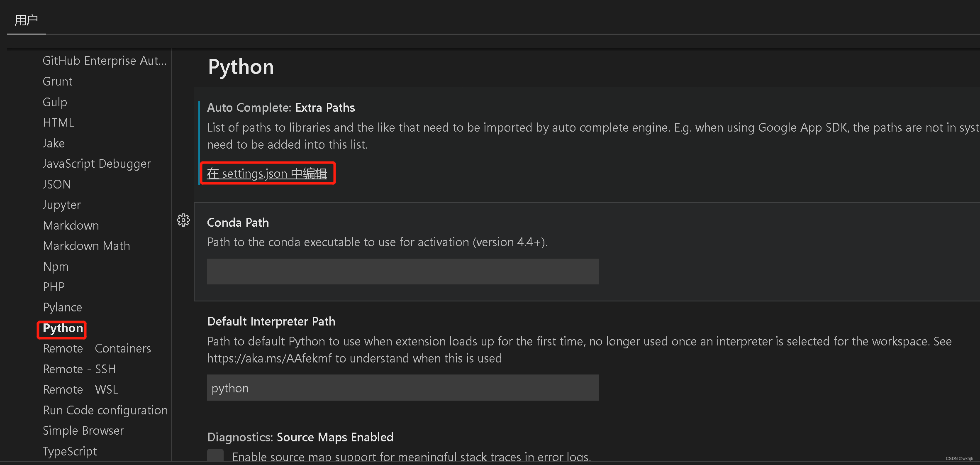Go to Jupyter settings section
This screenshot has height=465, width=980.
(x=62, y=205)
